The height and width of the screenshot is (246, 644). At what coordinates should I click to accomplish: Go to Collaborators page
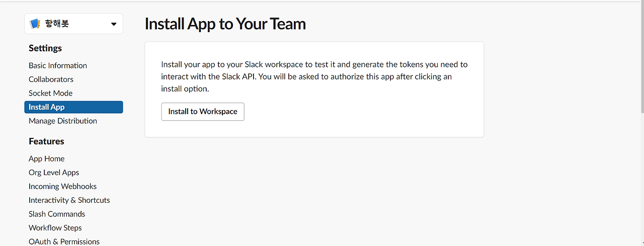(51, 79)
